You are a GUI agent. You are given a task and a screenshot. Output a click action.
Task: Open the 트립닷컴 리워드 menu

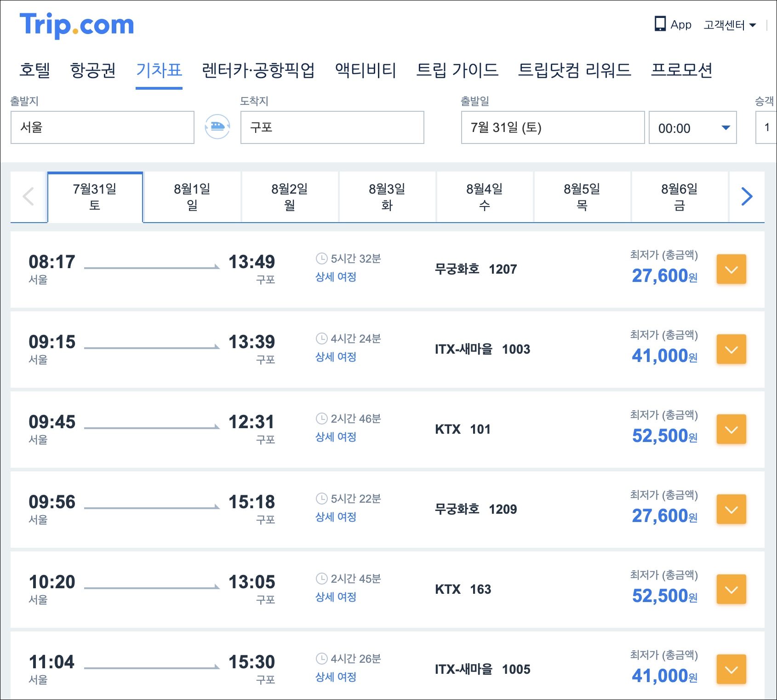(574, 70)
